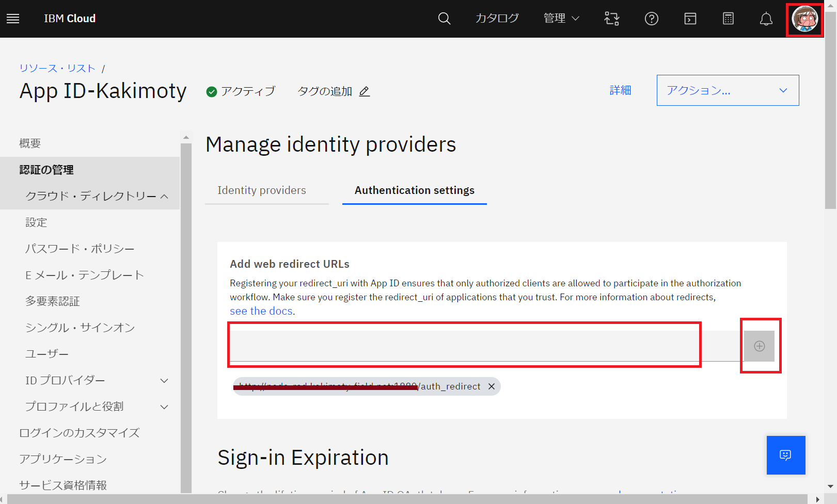
Task: Open the アクション... dropdown
Action: pyautogui.click(x=728, y=90)
